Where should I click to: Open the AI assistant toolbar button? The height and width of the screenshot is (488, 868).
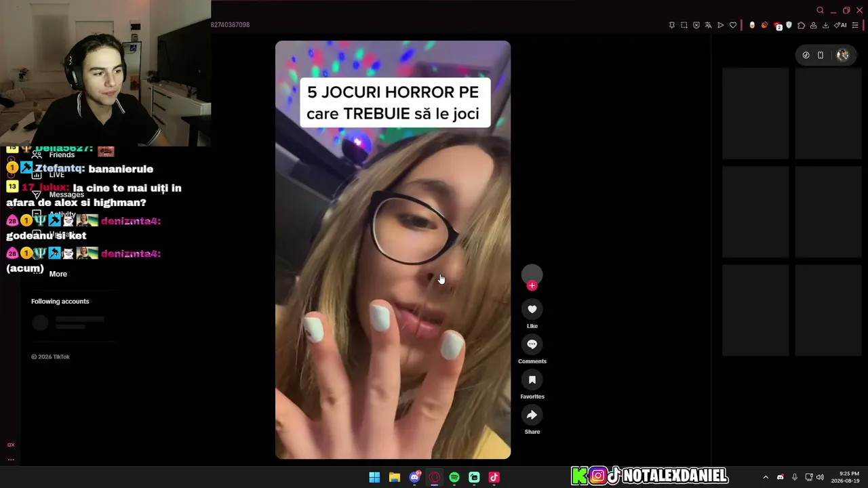[x=840, y=25]
